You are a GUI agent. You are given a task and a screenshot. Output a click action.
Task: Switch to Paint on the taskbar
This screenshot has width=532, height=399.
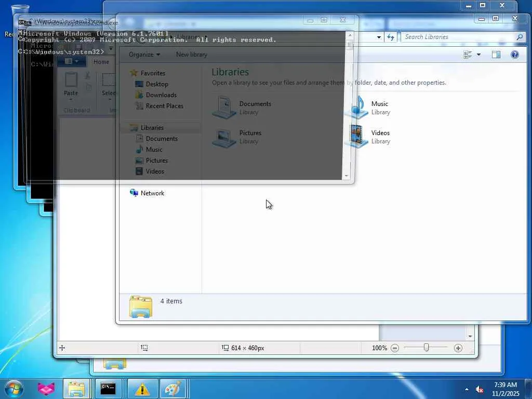click(x=172, y=389)
